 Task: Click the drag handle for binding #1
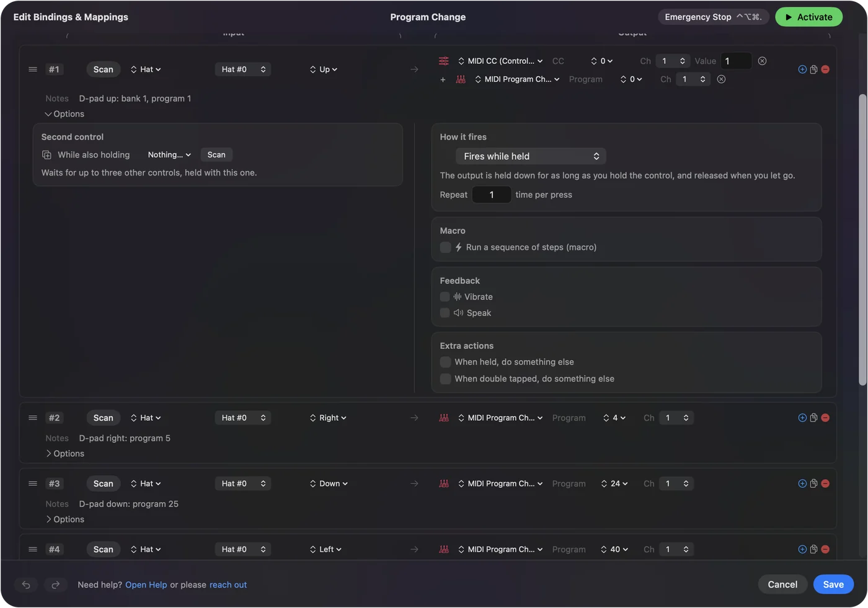pos(33,69)
